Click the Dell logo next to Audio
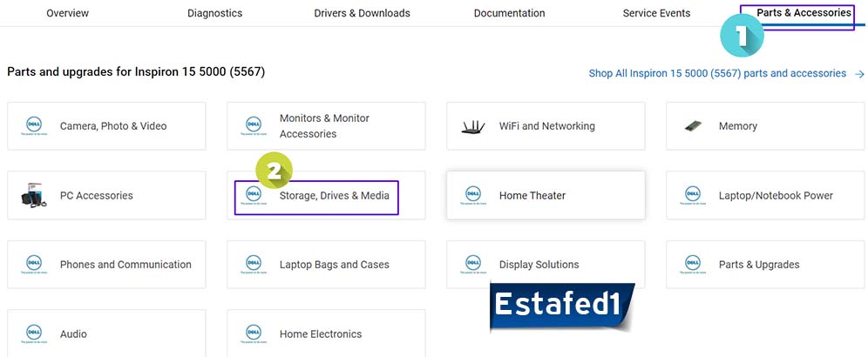 (x=34, y=333)
